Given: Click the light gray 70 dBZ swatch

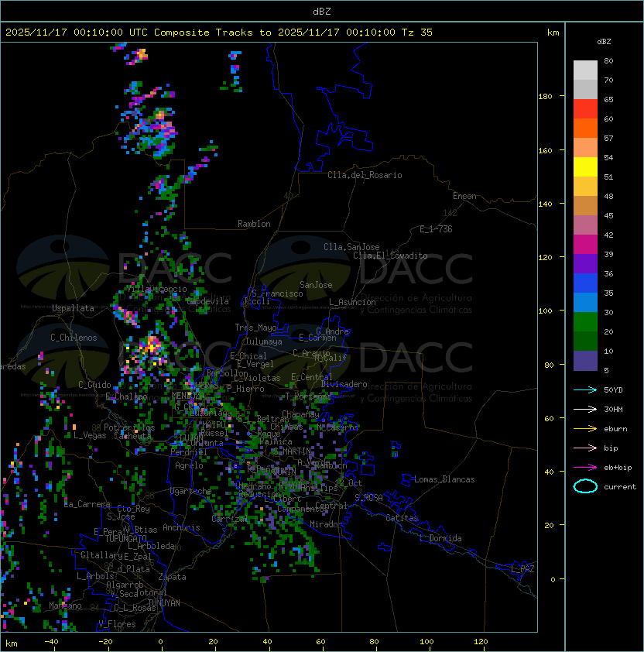Looking at the screenshot, I should pos(585,70).
